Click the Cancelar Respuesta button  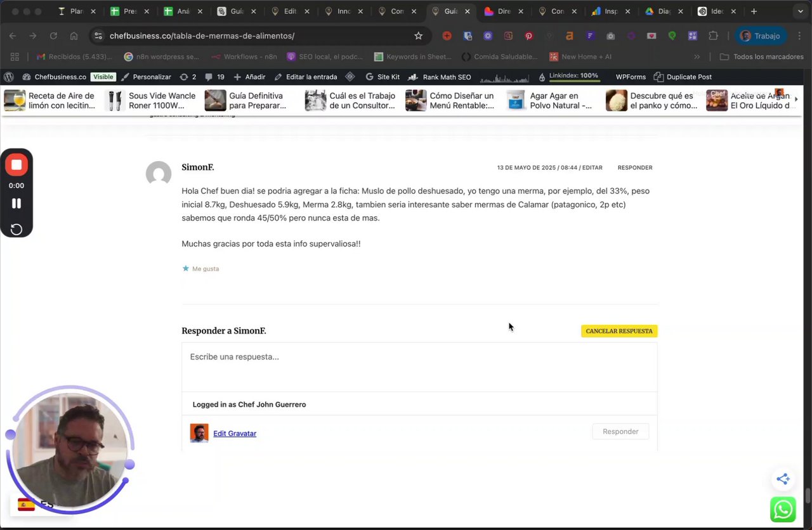click(619, 331)
